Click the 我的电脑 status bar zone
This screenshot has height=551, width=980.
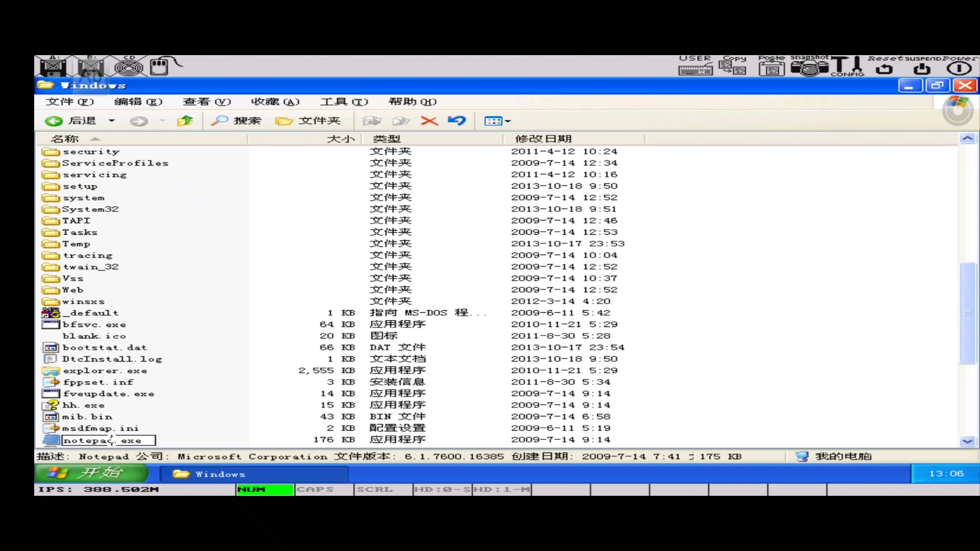833,457
